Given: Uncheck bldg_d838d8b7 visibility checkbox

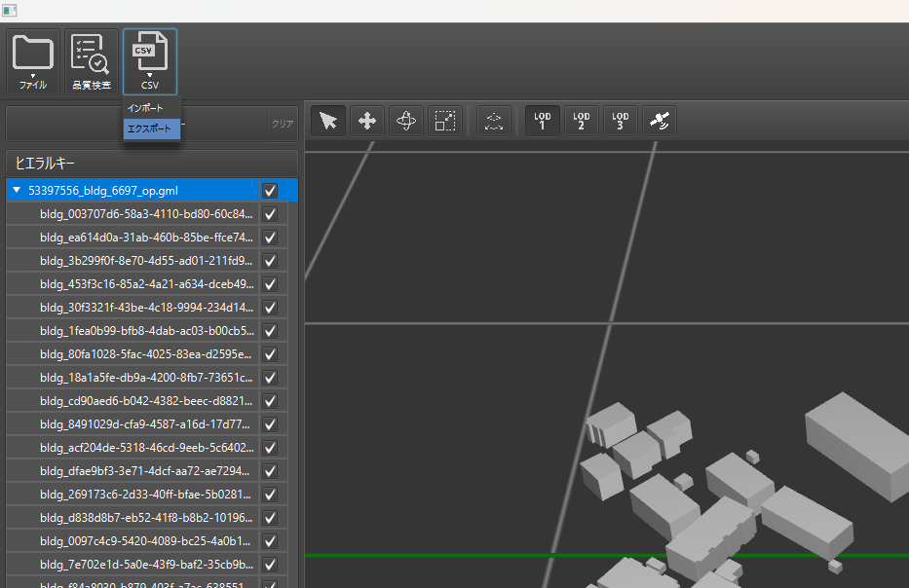Looking at the screenshot, I should (270, 518).
